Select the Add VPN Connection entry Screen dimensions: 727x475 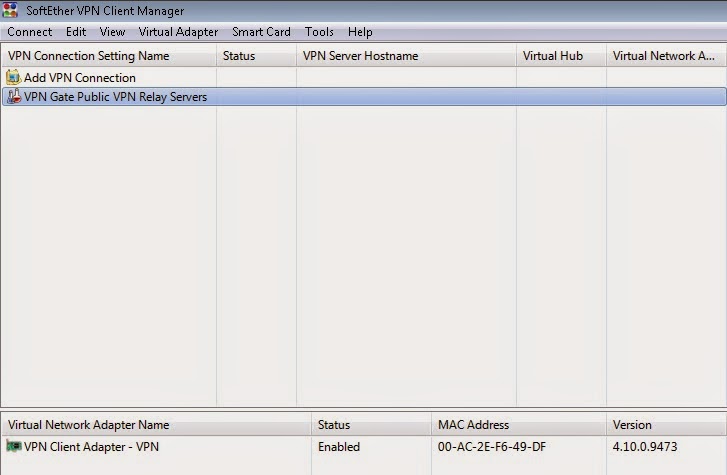tap(80, 77)
